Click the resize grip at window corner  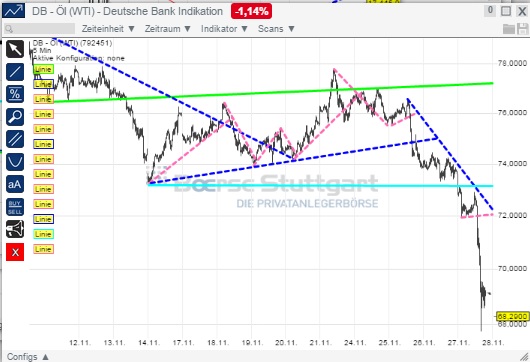(x=525, y=357)
